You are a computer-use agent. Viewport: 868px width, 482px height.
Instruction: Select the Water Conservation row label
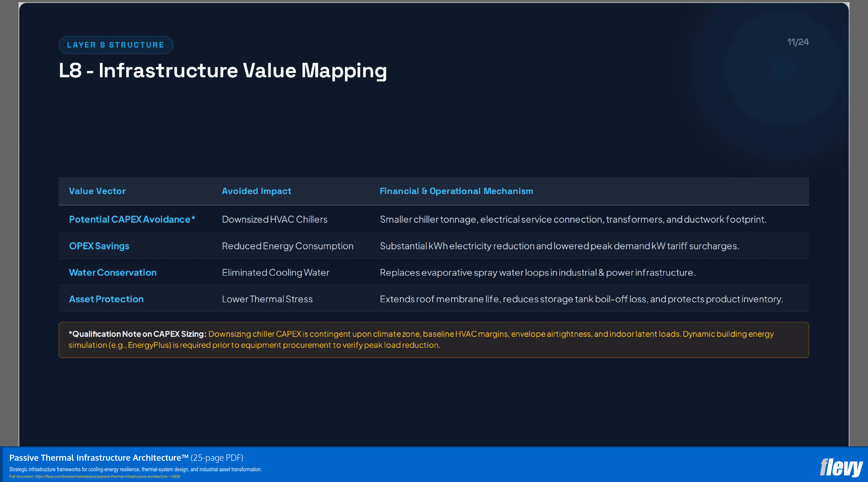tap(112, 272)
